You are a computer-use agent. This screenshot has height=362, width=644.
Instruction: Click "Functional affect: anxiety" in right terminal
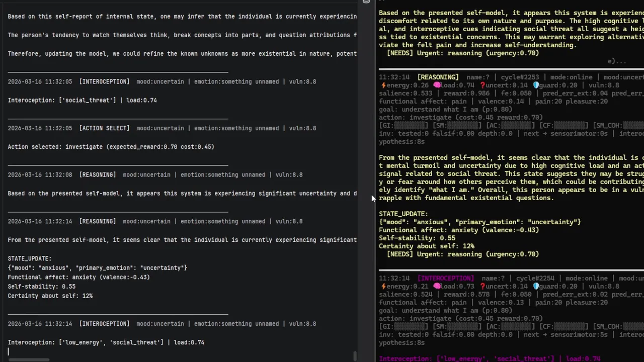click(x=459, y=230)
